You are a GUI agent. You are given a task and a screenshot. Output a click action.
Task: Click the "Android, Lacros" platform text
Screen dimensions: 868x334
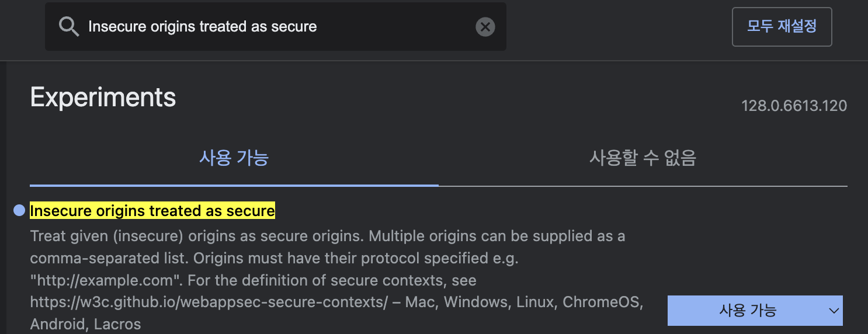pos(85,324)
